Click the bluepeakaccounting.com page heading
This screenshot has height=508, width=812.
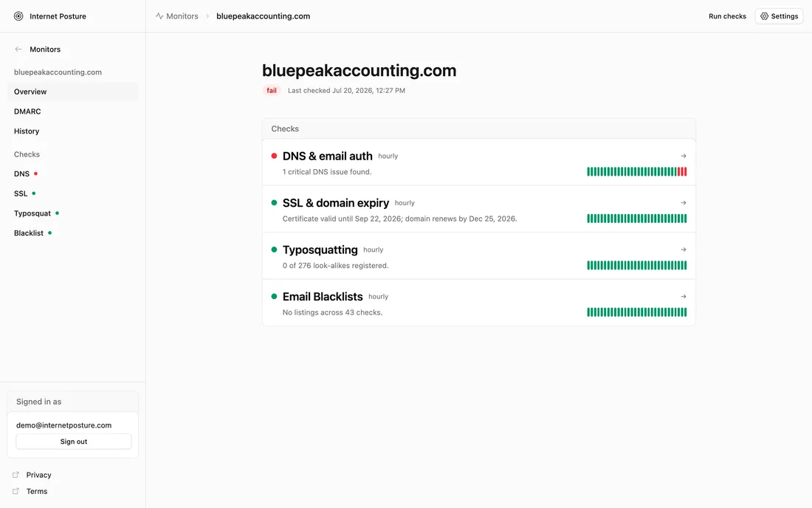pos(359,70)
